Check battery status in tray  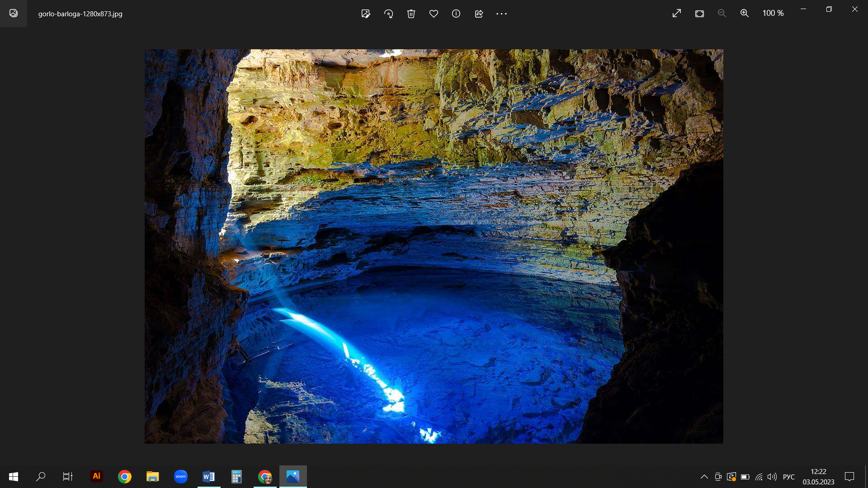click(745, 477)
